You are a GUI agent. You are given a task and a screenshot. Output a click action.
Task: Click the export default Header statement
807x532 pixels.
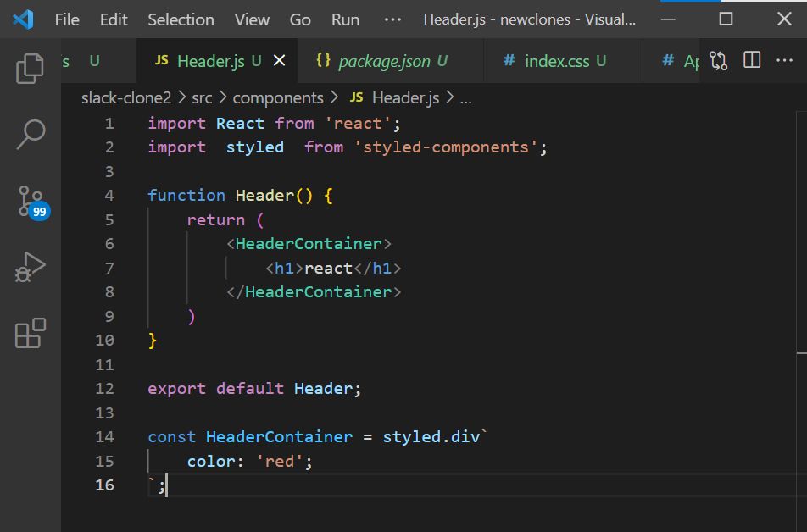(x=254, y=389)
